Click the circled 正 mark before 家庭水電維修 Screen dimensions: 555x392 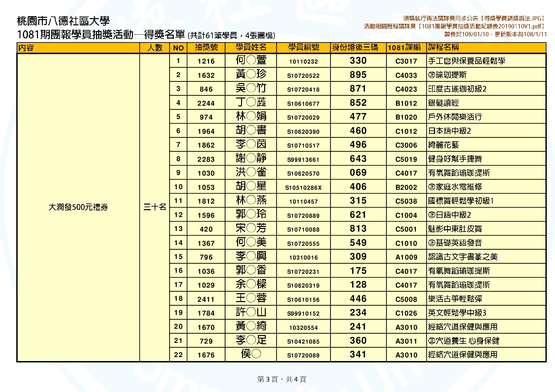coord(432,187)
